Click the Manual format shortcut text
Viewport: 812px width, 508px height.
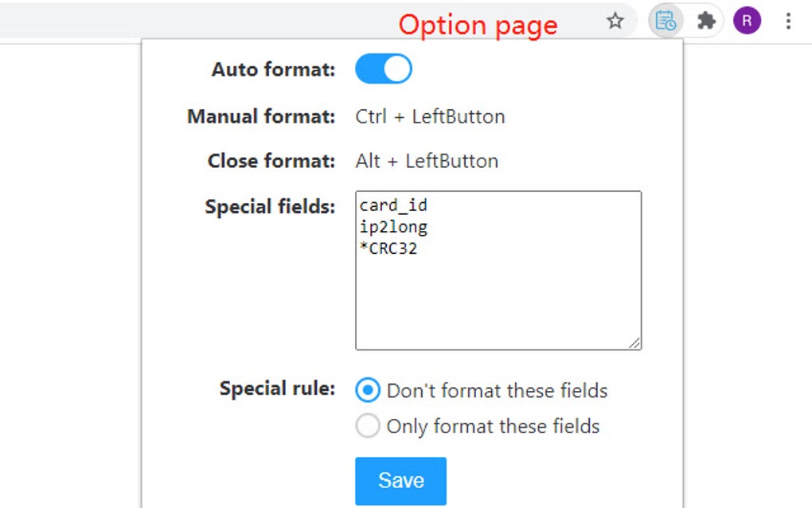click(x=430, y=116)
